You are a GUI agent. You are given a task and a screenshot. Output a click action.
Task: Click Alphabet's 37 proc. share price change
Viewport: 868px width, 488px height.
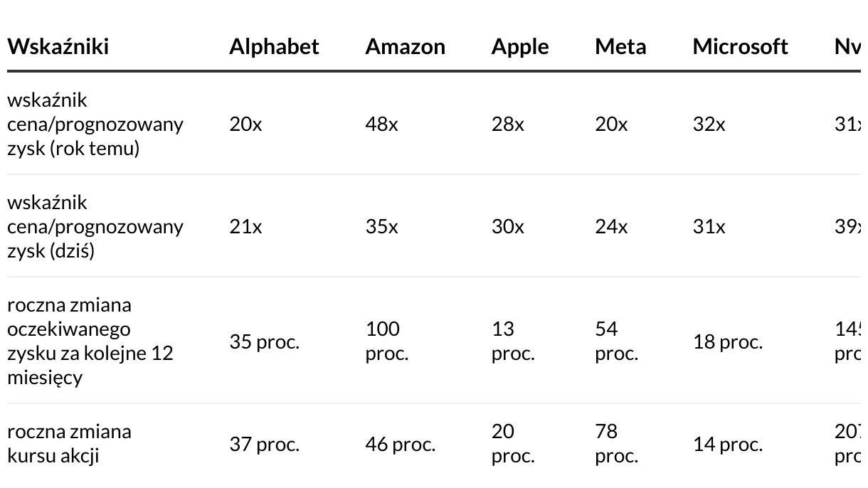pos(264,445)
